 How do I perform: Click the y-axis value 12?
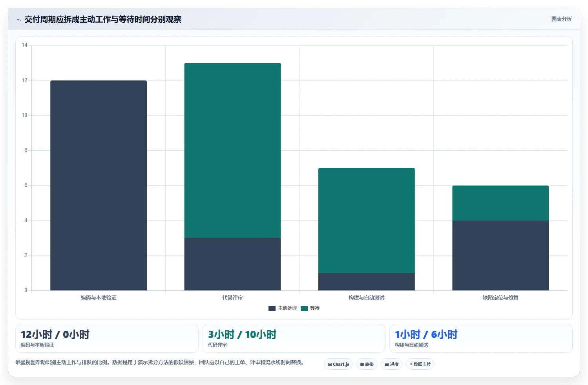pyautogui.click(x=25, y=80)
